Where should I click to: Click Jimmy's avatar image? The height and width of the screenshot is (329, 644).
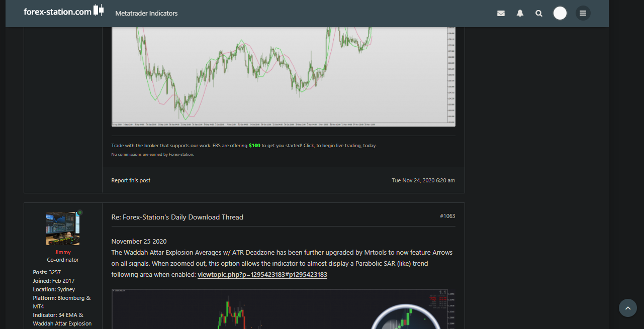pos(63,229)
